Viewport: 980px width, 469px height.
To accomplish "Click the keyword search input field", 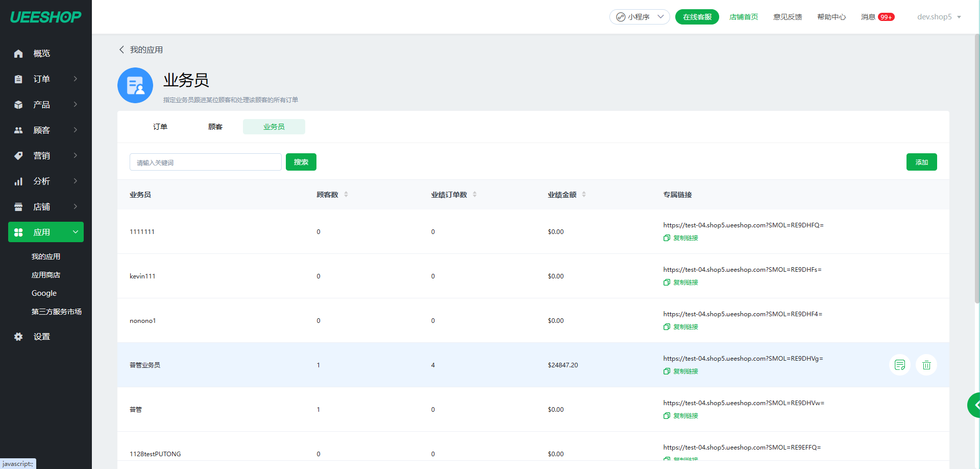I will coord(205,162).
